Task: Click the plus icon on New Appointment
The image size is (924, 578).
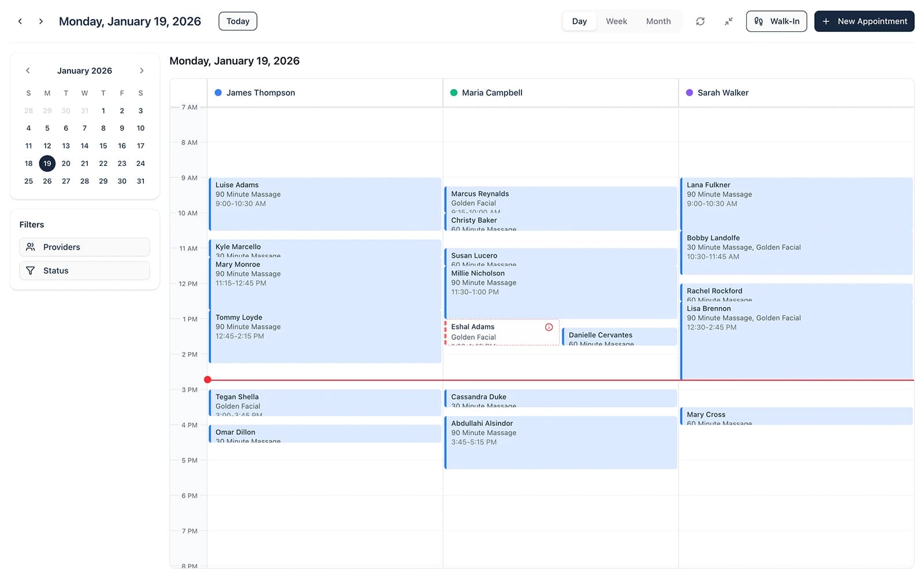Action: click(x=826, y=21)
